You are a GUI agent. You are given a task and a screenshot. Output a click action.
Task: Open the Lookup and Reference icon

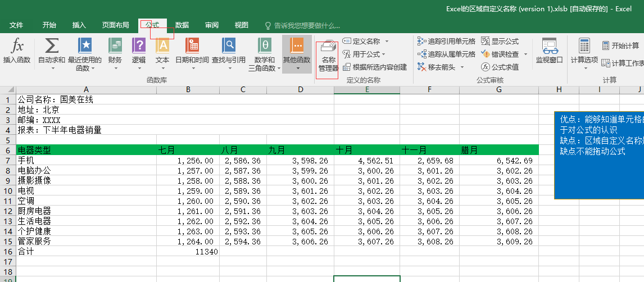(x=228, y=46)
